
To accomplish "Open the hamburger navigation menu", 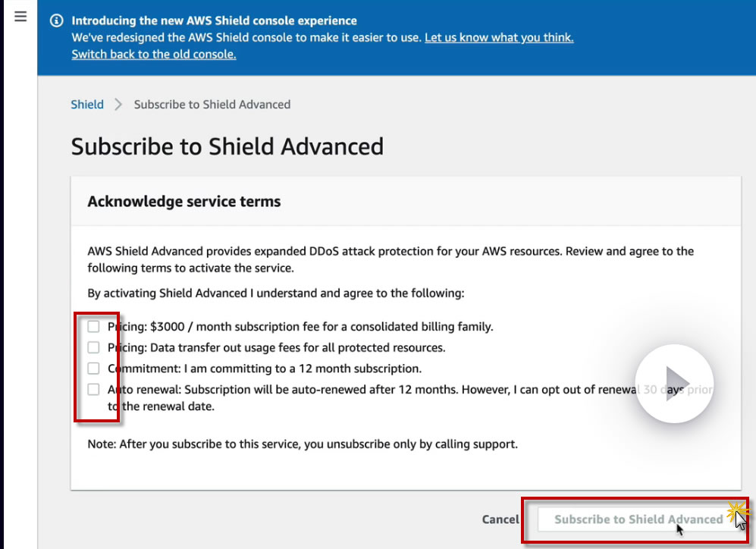I will pyautogui.click(x=20, y=17).
